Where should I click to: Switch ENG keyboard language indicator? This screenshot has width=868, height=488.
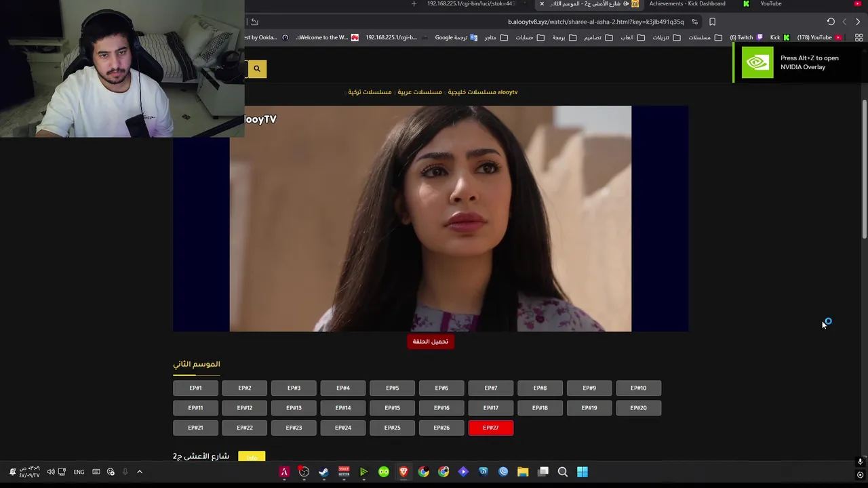point(79,472)
